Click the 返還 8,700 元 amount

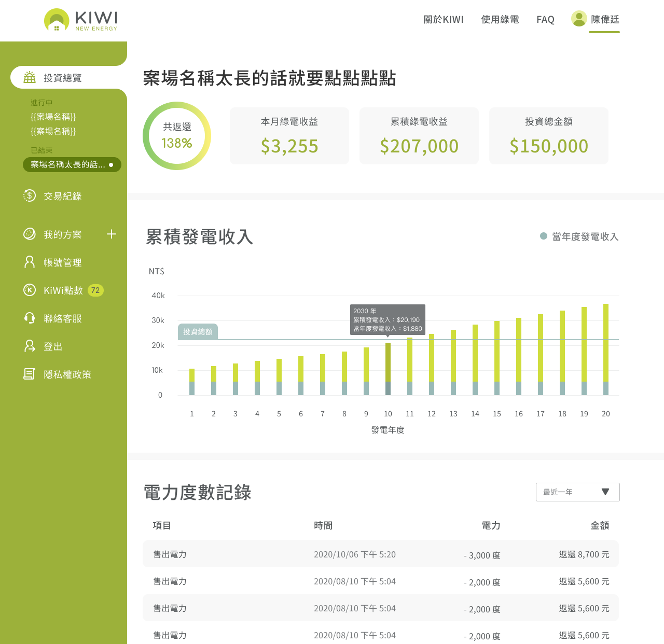tap(584, 554)
